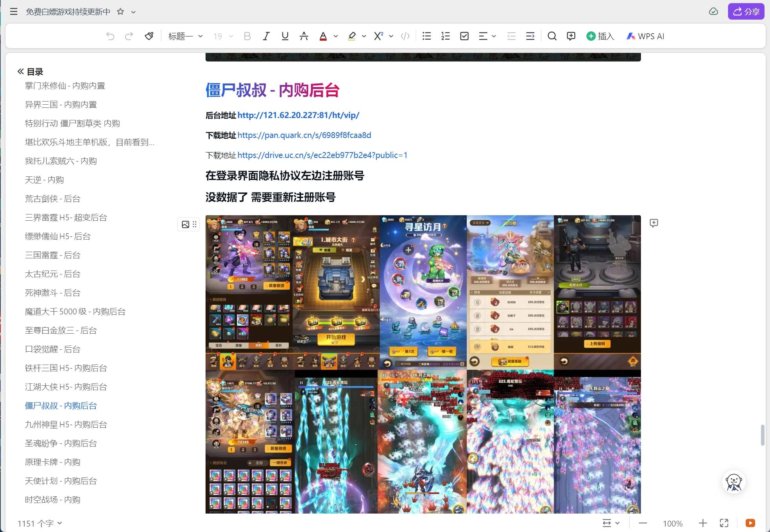Screen dimensions: 770x532
Task: Apply the red font color
Action: point(323,36)
